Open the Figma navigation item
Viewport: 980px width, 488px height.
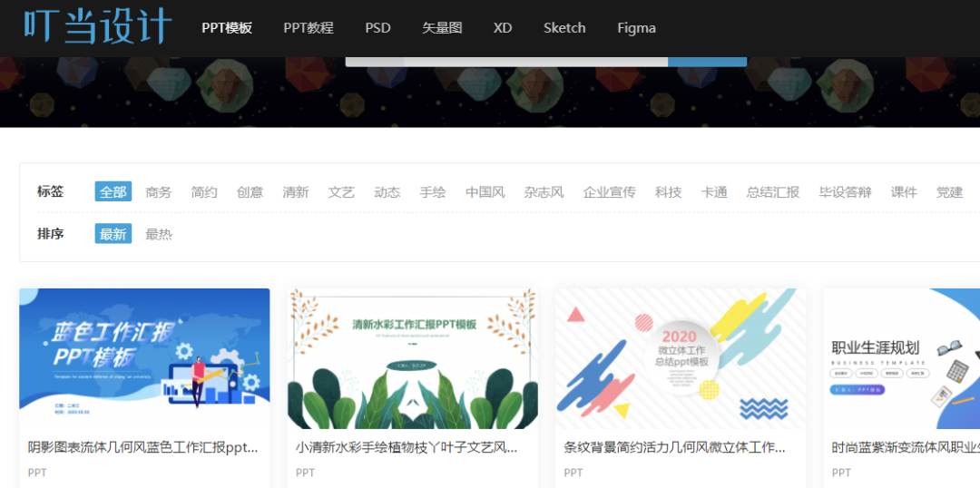click(636, 27)
